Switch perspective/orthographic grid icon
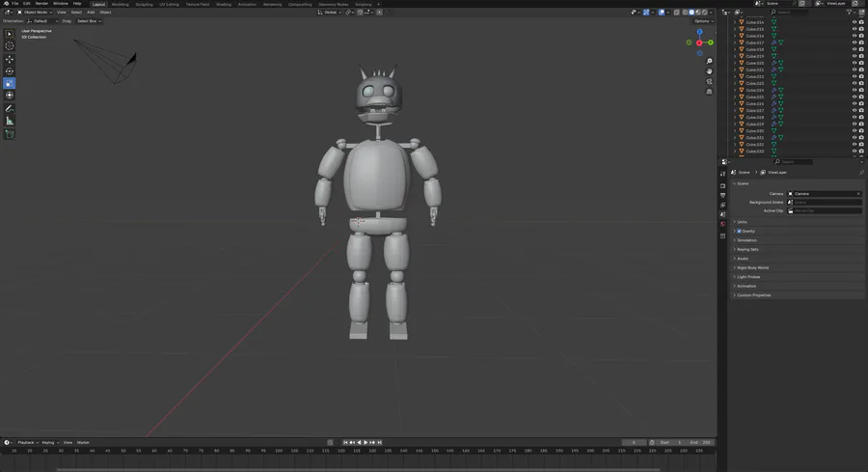The width and height of the screenshot is (868, 472). tap(709, 92)
